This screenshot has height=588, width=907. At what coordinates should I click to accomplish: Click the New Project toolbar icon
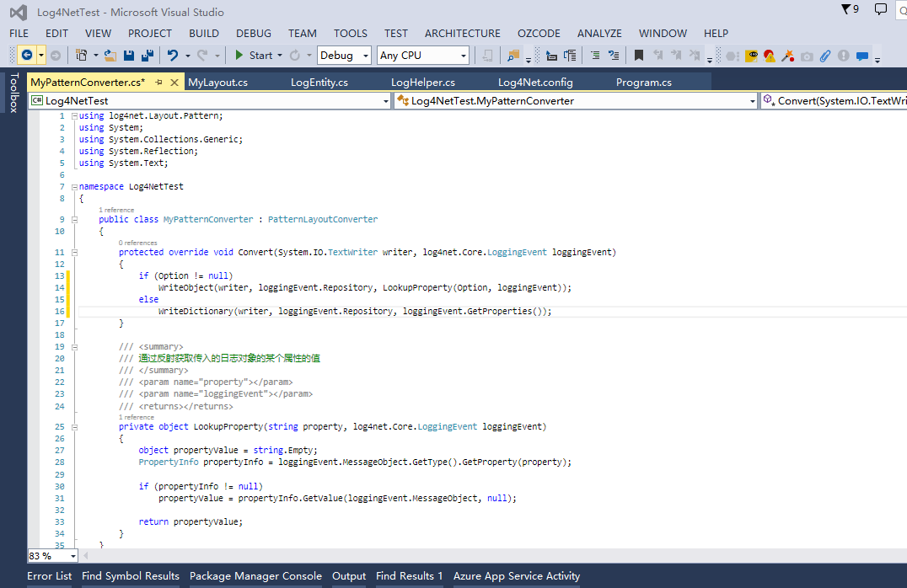click(81, 56)
